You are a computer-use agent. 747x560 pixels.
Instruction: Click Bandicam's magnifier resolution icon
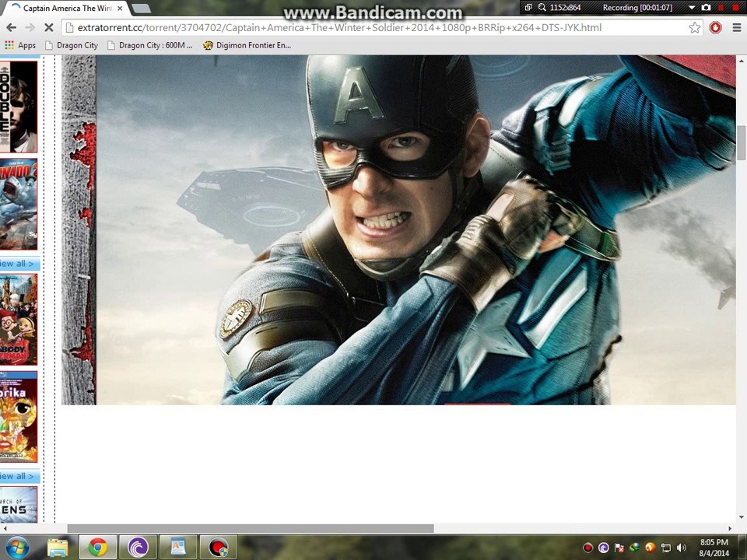[x=542, y=7]
